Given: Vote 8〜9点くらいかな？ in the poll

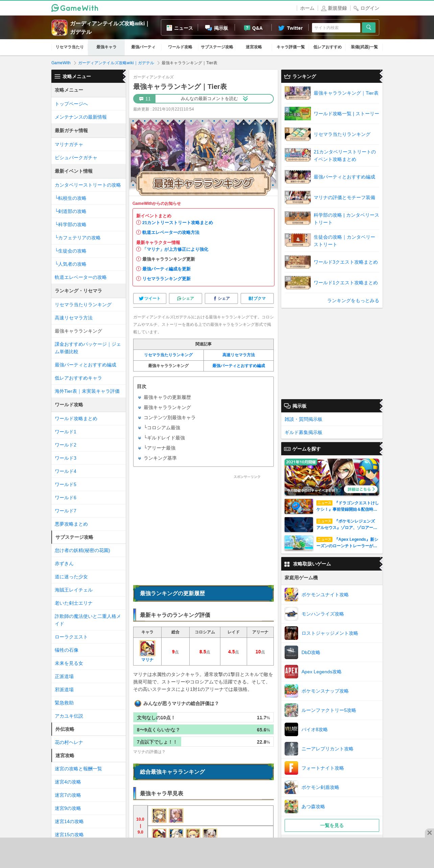Looking at the screenshot, I should pos(203,730).
